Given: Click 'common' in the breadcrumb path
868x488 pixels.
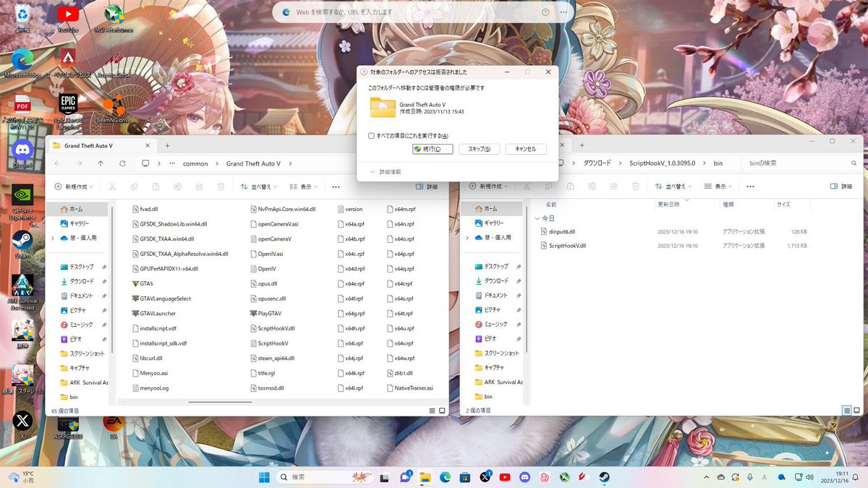Looking at the screenshot, I should [195, 163].
